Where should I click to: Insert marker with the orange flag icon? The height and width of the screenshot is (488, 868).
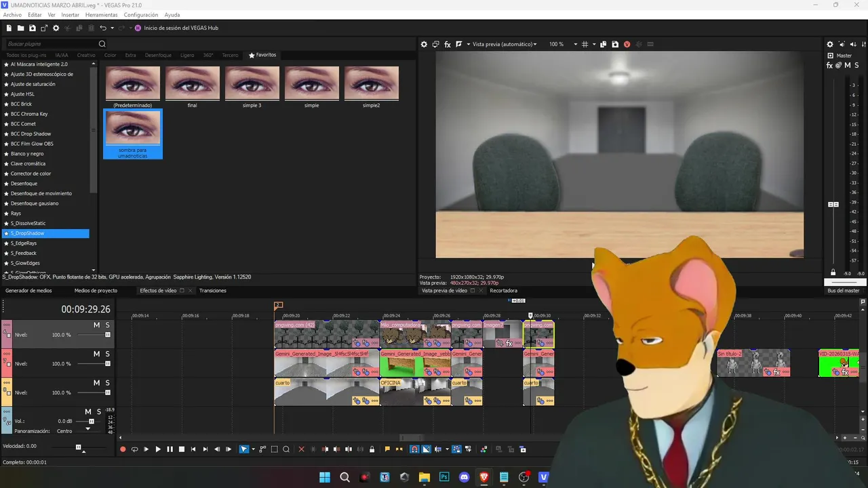[387, 449]
